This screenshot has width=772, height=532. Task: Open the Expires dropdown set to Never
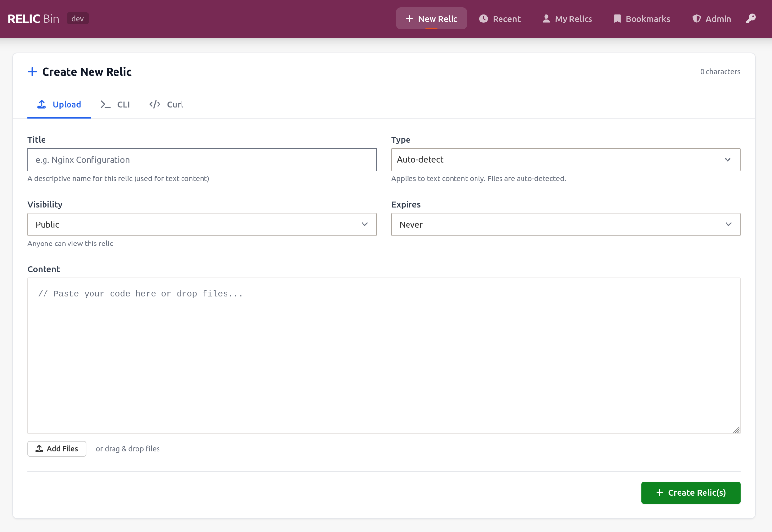[566, 224]
